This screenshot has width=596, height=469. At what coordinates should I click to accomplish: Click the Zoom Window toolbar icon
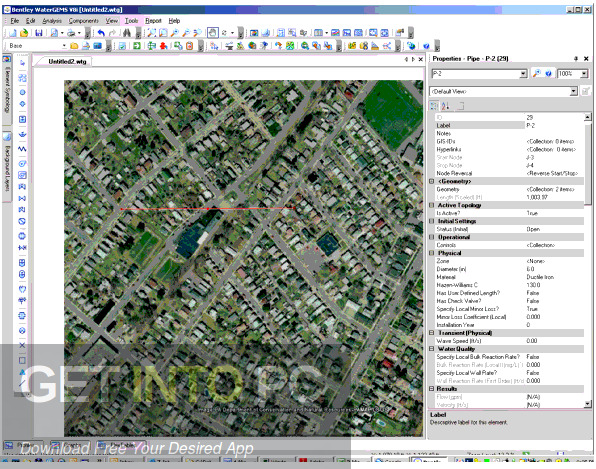tap(163, 33)
